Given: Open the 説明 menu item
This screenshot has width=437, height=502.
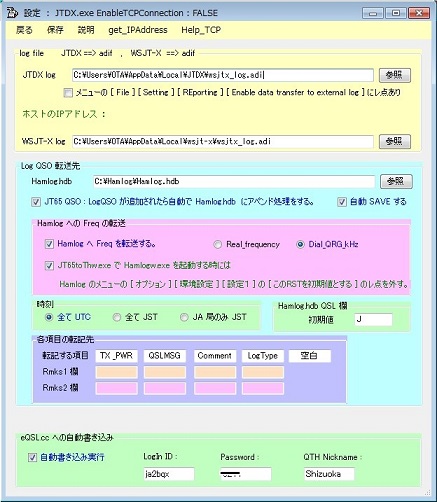Looking at the screenshot, I should [x=86, y=30].
